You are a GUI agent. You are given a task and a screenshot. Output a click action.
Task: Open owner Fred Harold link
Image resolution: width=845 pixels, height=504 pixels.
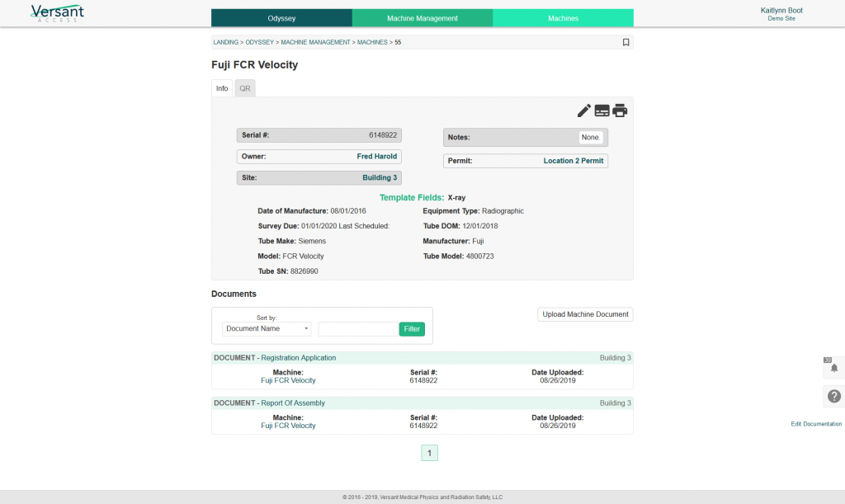pyautogui.click(x=376, y=156)
